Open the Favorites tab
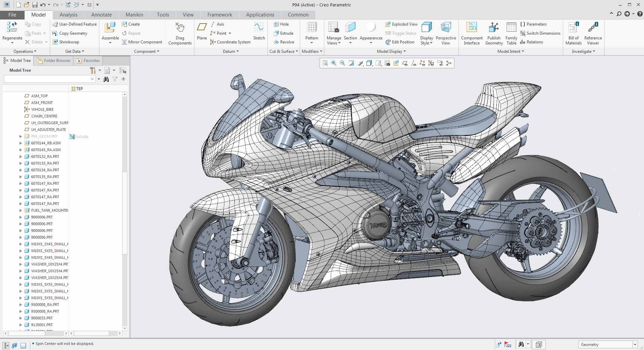This screenshot has width=644, height=350. [88, 61]
